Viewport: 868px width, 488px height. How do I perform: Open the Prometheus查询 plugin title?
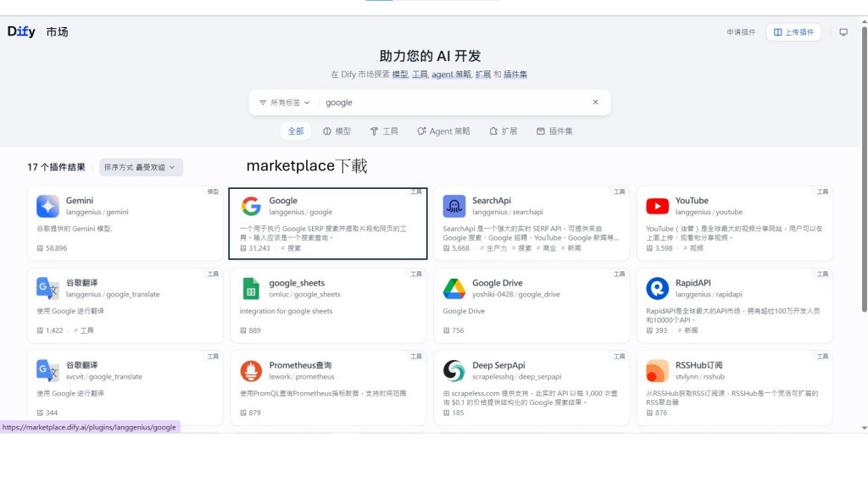[300, 365]
